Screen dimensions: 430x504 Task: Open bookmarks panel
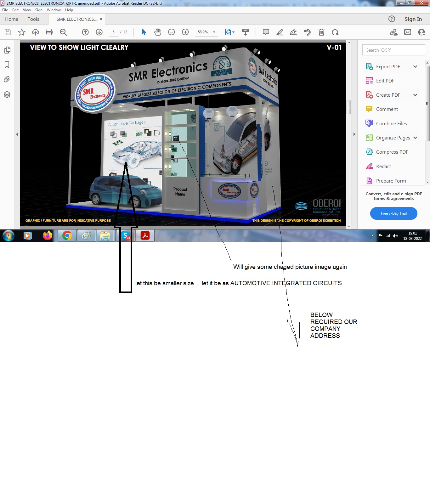[x=7, y=65]
